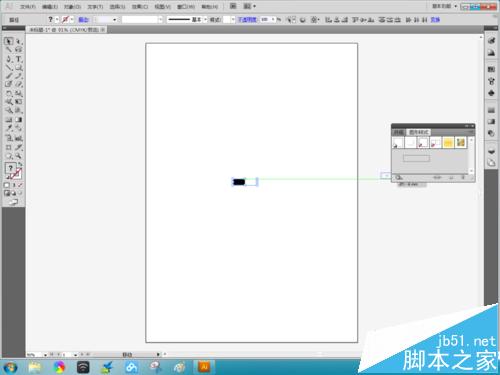500x375 pixels.
Task: Set paint mode to Color
Action: pos(7,185)
